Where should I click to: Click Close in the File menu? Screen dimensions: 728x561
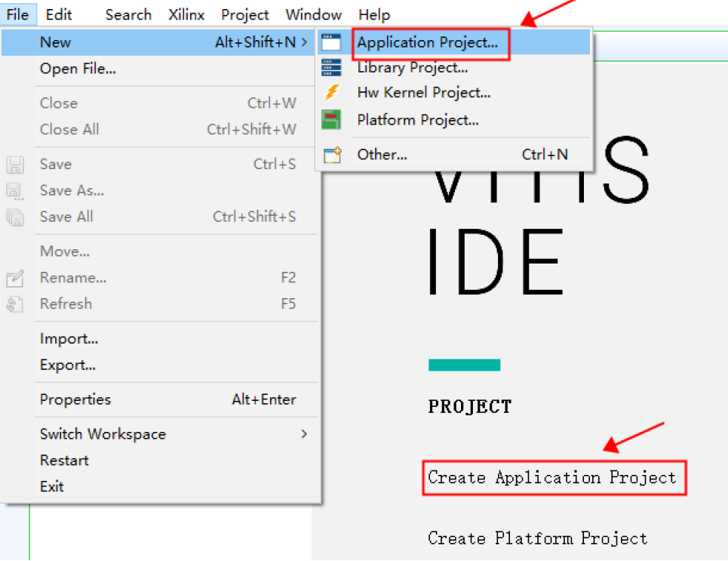click(x=158, y=103)
